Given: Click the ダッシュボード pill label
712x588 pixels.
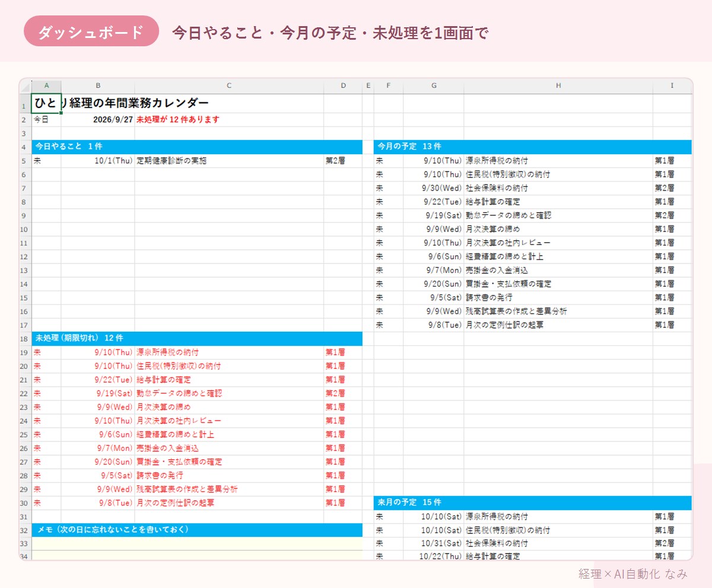Looking at the screenshot, I should point(91,31).
